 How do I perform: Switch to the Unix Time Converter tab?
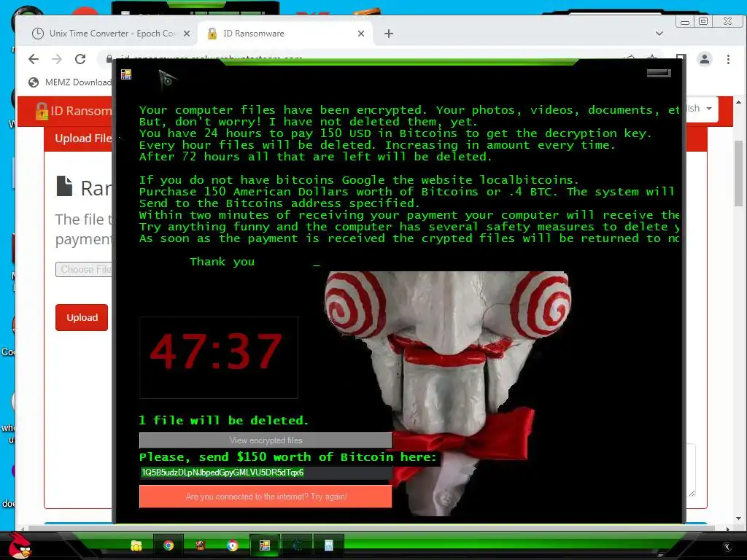coord(111,34)
